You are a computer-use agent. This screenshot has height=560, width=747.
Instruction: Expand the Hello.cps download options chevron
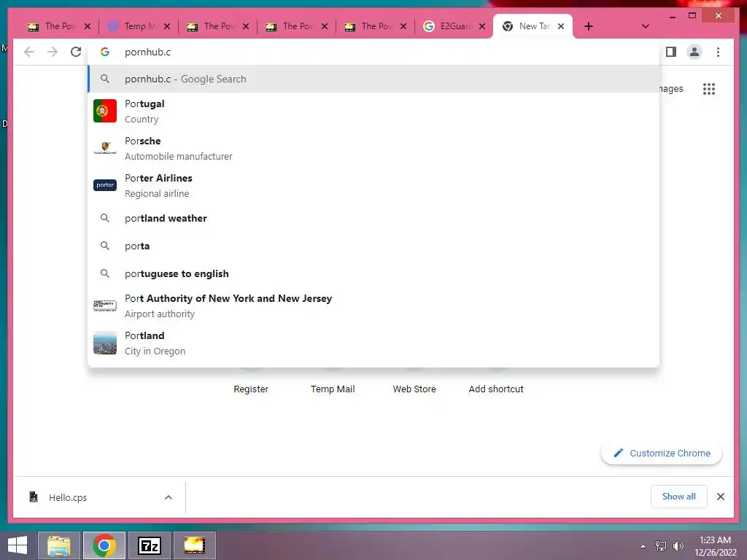point(169,497)
